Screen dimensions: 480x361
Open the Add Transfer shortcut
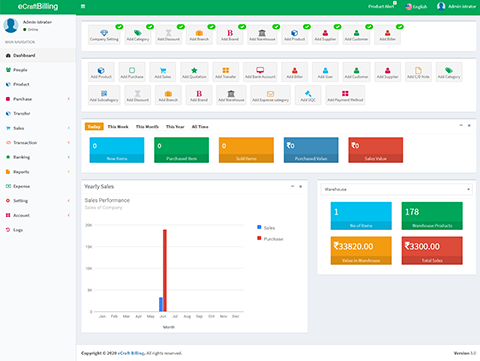tap(226, 72)
